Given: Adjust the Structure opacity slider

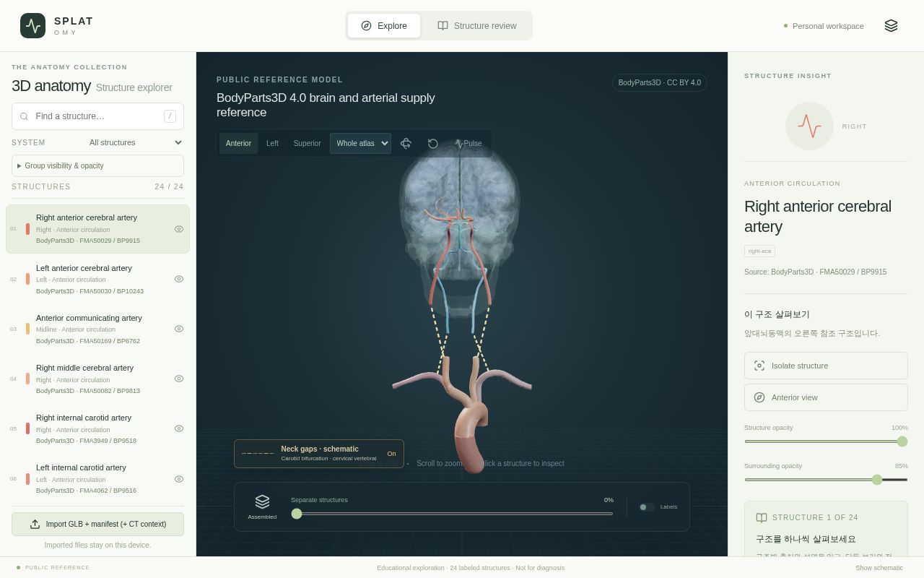Looking at the screenshot, I should click(x=826, y=441).
